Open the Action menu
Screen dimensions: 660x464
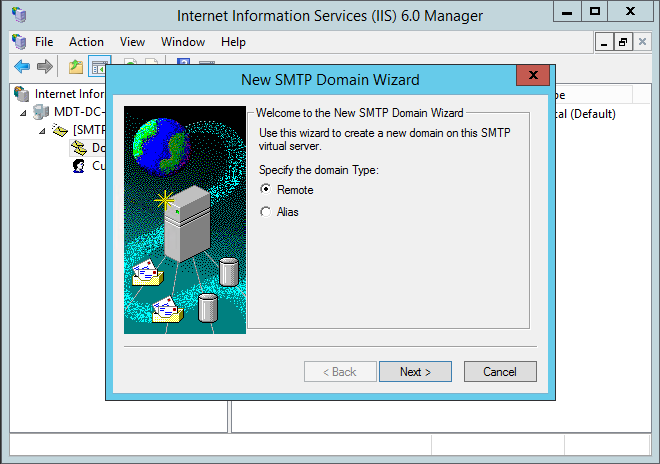86,42
